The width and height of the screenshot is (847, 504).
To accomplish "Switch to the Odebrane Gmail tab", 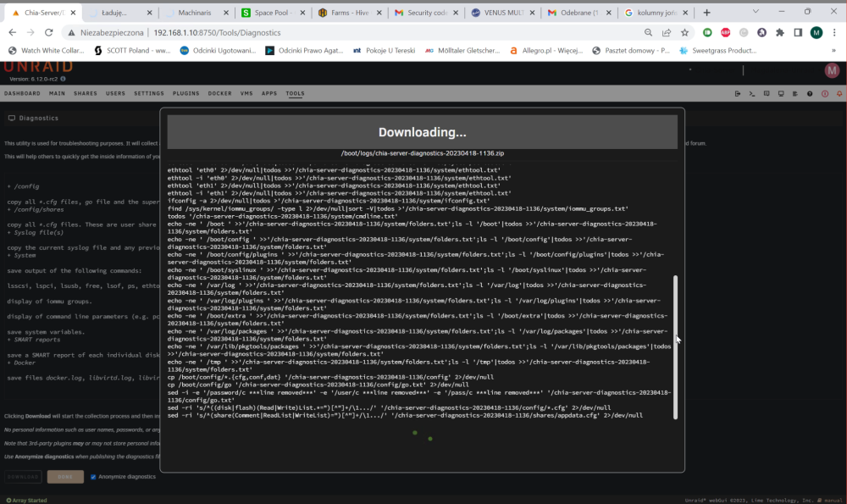I will [x=579, y=13].
